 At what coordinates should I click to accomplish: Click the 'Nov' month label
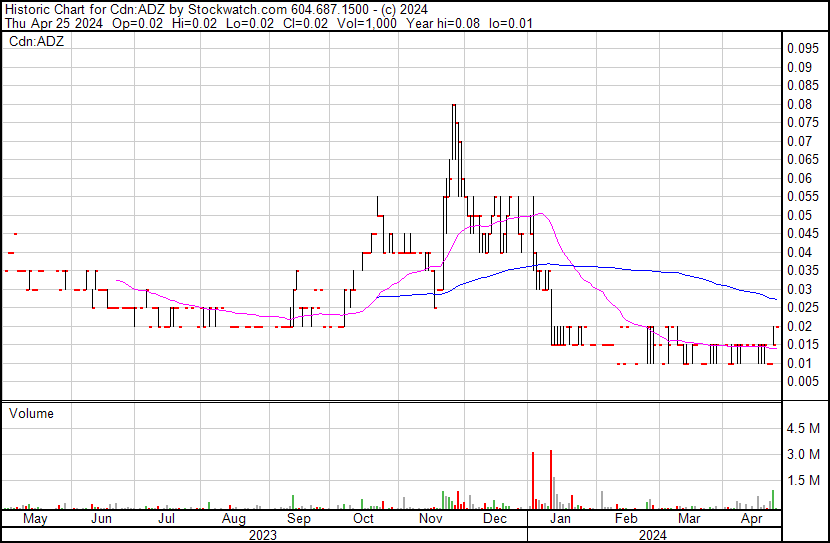pos(430,519)
